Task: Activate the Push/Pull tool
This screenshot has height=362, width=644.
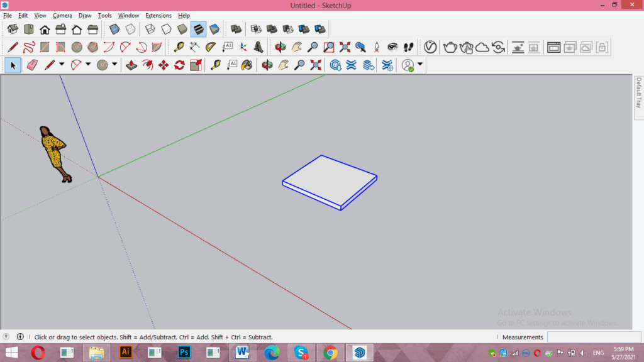Action: pos(133,65)
